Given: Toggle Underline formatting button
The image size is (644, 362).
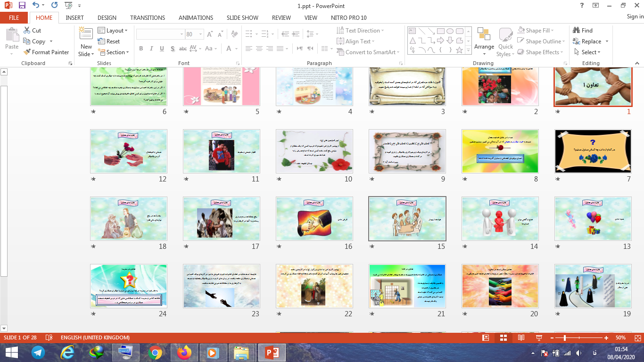Looking at the screenshot, I should click(162, 49).
